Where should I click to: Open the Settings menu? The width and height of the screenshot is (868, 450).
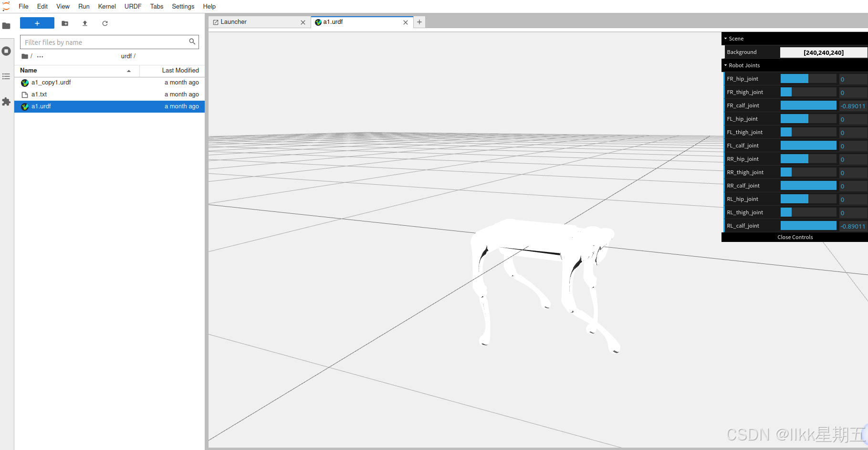tap(183, 6)
